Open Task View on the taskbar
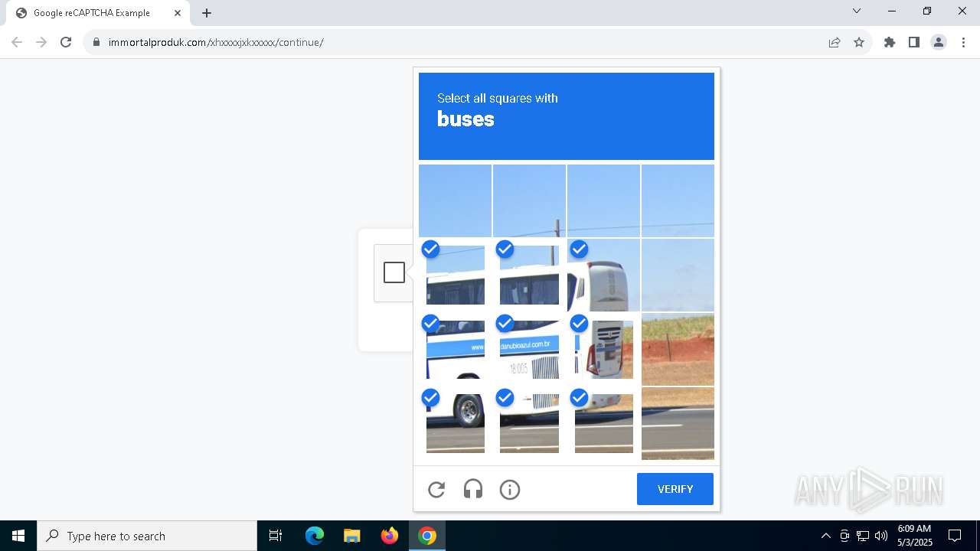This screenshot has width=980, height=551. (276, 536)
